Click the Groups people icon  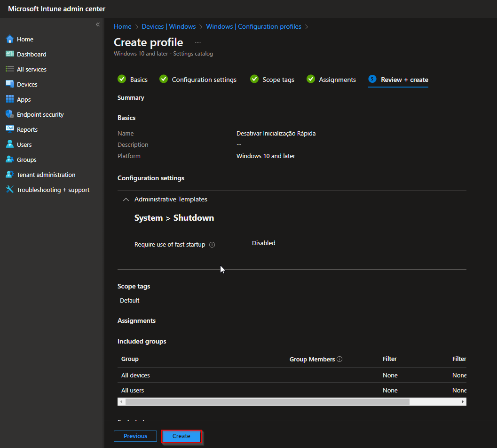click(10, 159)
